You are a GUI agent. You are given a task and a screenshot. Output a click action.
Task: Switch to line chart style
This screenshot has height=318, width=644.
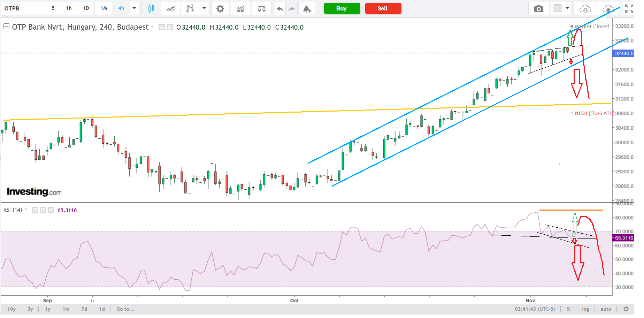[170, 9]
